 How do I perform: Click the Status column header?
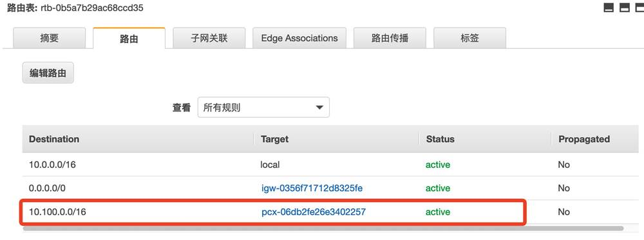coord(440,139)
